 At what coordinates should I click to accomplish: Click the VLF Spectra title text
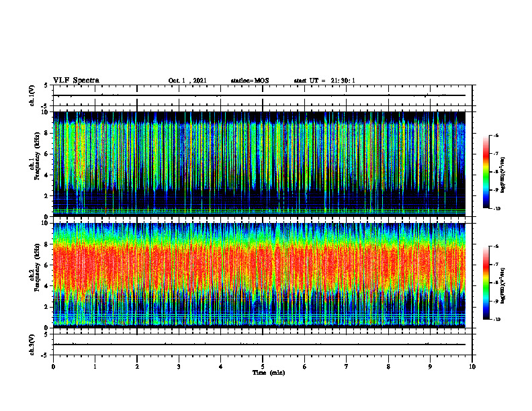[76, 81]
